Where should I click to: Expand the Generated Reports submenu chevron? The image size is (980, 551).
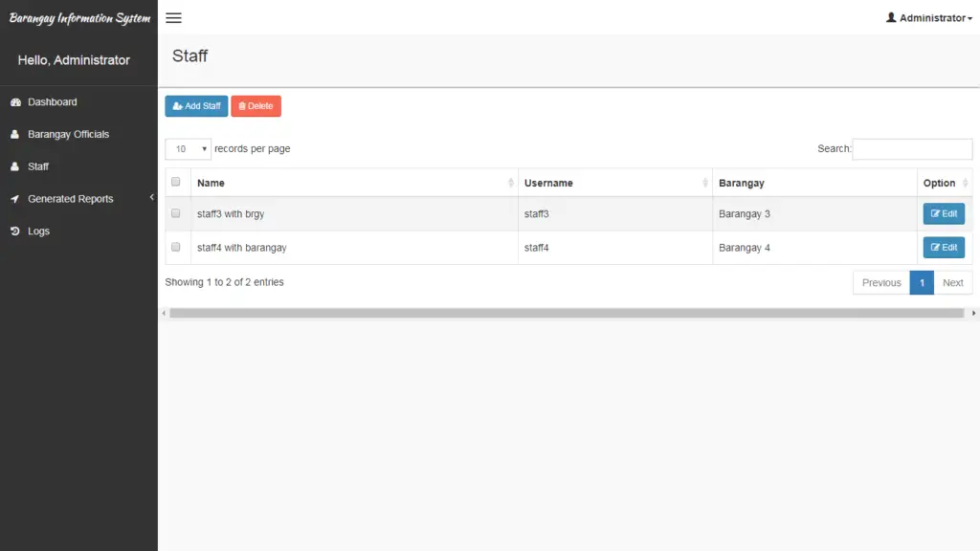click(150, 198)
